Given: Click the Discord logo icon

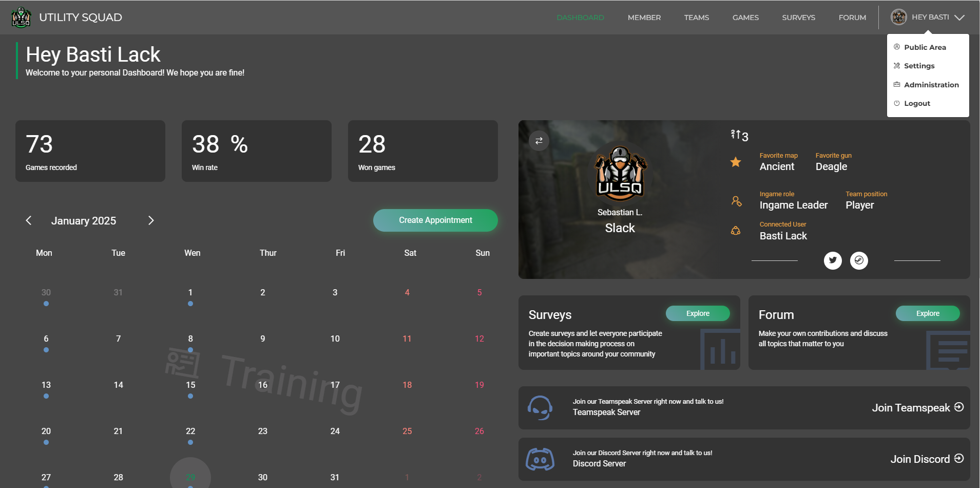Looking at the screenshot, I should click(x=540, y=459).
